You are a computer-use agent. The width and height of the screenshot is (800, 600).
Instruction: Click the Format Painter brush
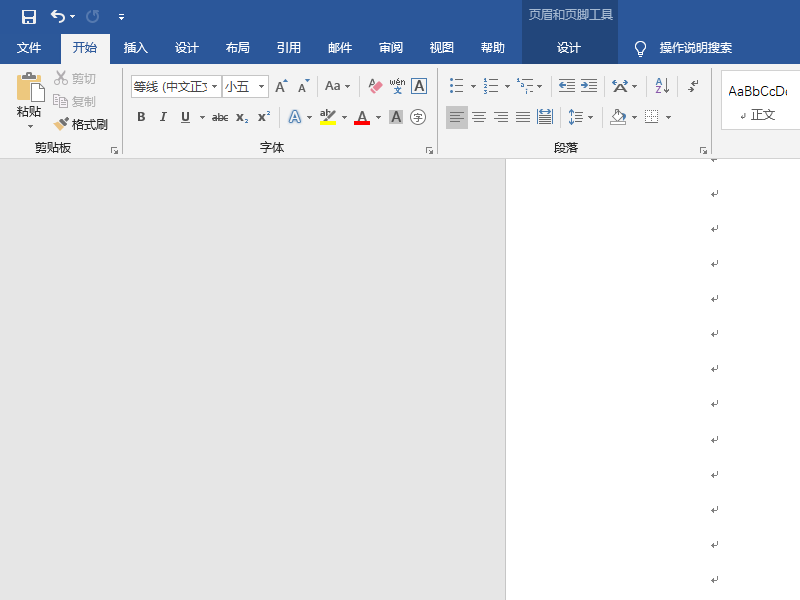pyautogui.click(x=81, y=124)
